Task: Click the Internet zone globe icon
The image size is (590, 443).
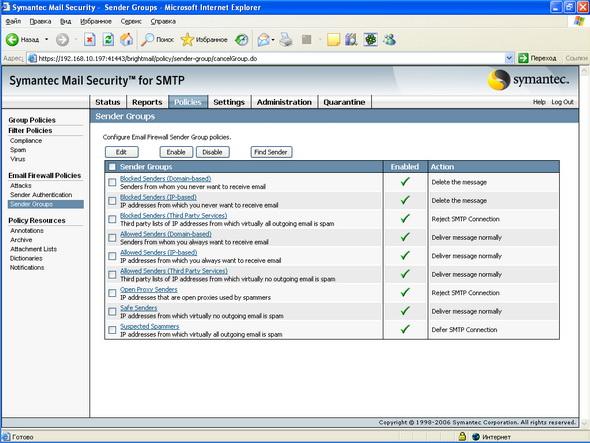Action: 476,437
